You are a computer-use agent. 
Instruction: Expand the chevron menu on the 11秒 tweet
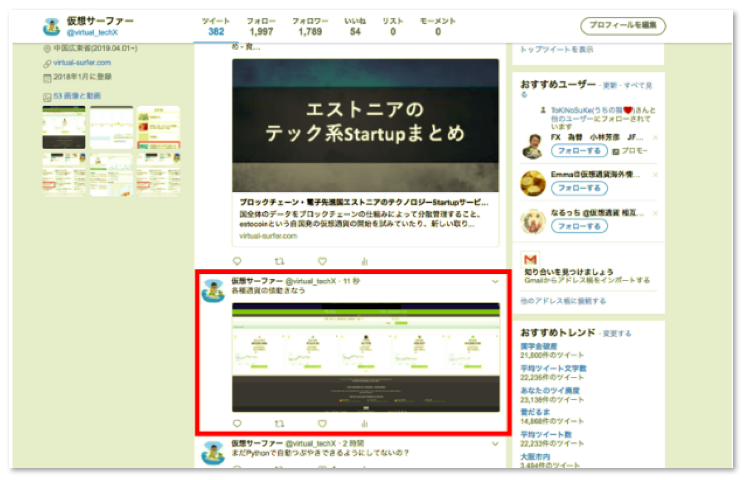point(495,281)
